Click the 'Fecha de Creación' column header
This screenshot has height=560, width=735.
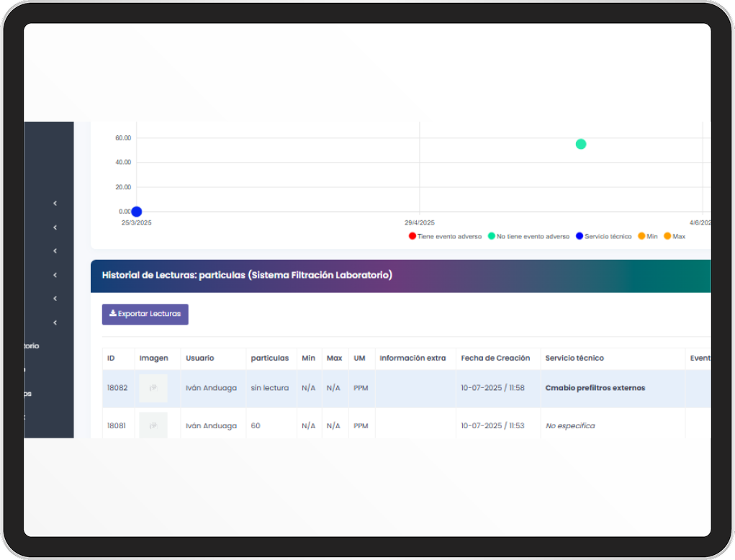click(x=495, y=358)
